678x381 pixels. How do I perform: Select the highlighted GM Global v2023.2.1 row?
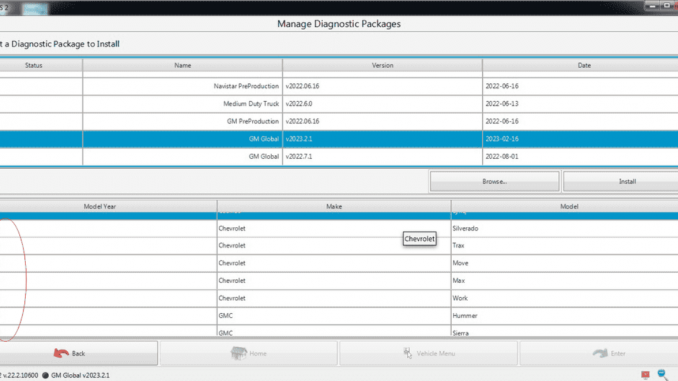(x=339, y=139)
